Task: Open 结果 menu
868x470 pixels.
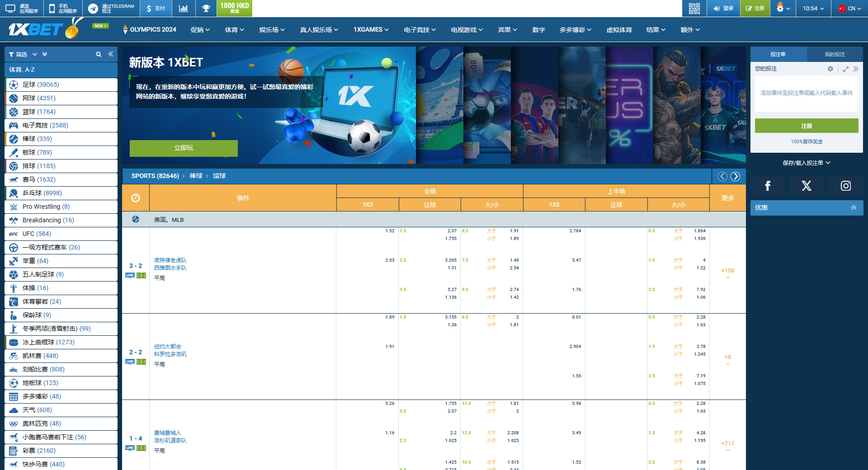Action: [x=656, y=30]
